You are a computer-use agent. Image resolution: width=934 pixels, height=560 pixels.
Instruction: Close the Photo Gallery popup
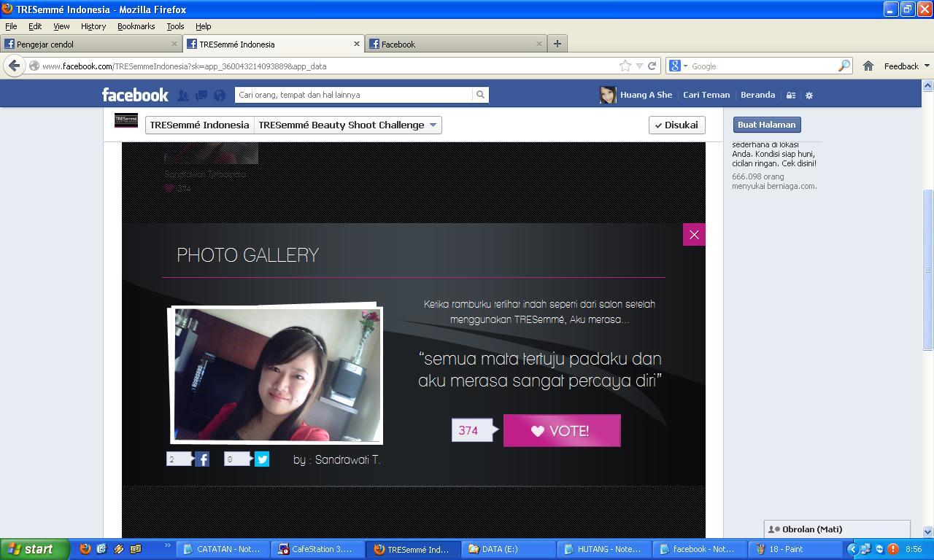(694, 235)
